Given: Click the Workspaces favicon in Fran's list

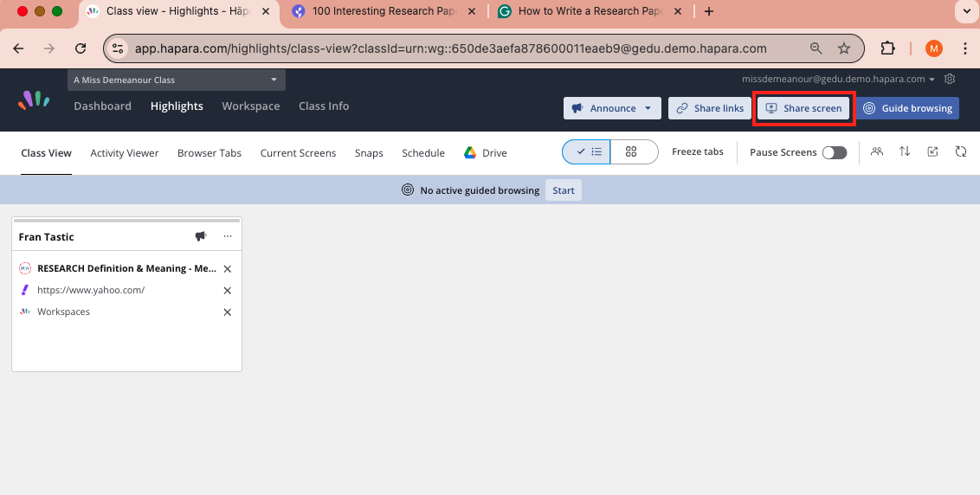Looking at the screenshot, I should click(25, 312).
